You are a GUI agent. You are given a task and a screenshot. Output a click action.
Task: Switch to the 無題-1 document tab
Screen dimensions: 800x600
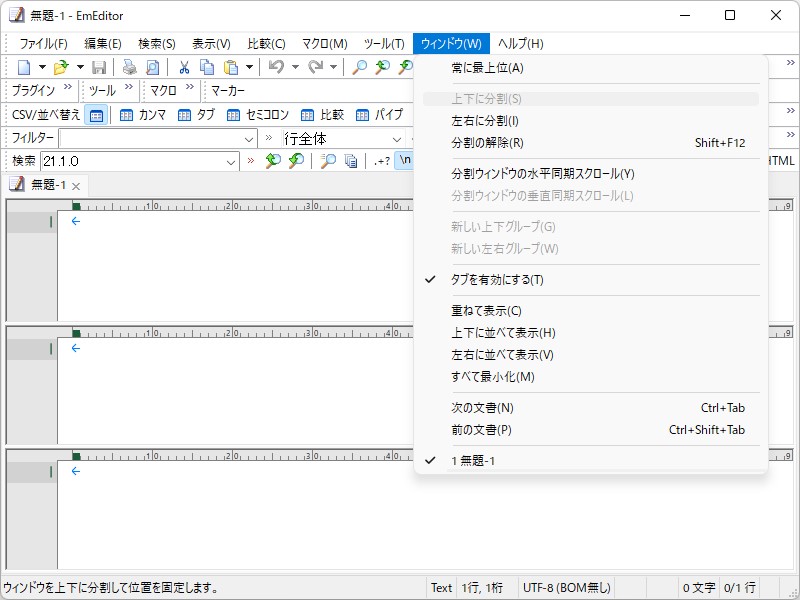click(x=44, y=185)
